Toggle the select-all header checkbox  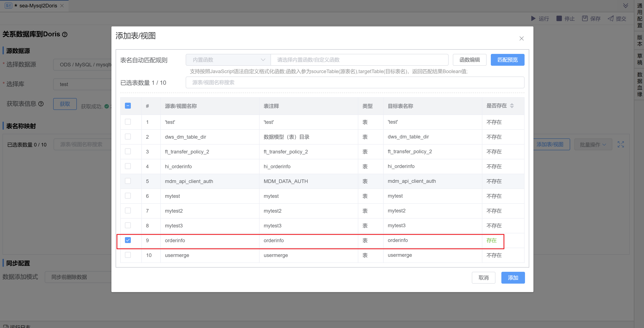click(128, 106)
